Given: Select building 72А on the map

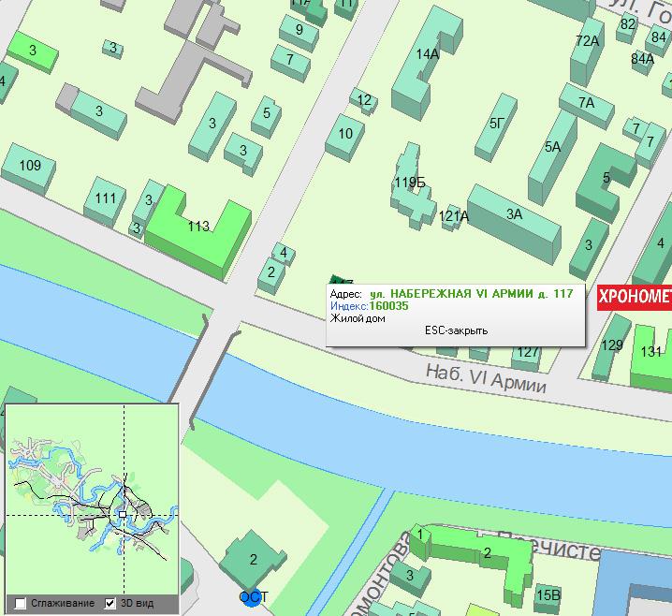Looking at the screenshot, I should [587, 41].
